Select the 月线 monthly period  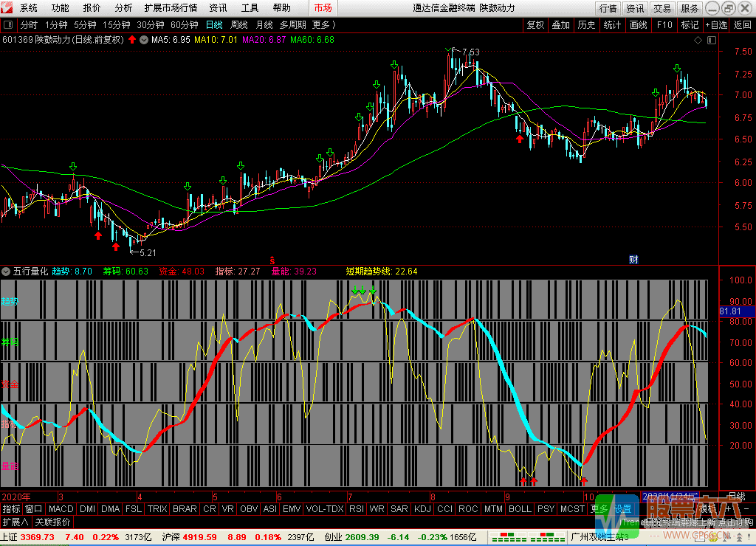click(x=264, y=25)
